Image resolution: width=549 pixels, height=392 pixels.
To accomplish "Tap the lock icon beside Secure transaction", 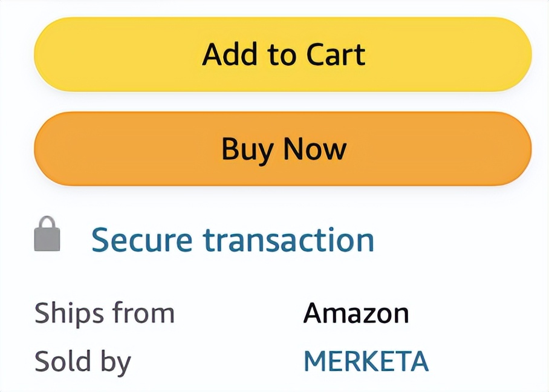I will tap(47, 235).
